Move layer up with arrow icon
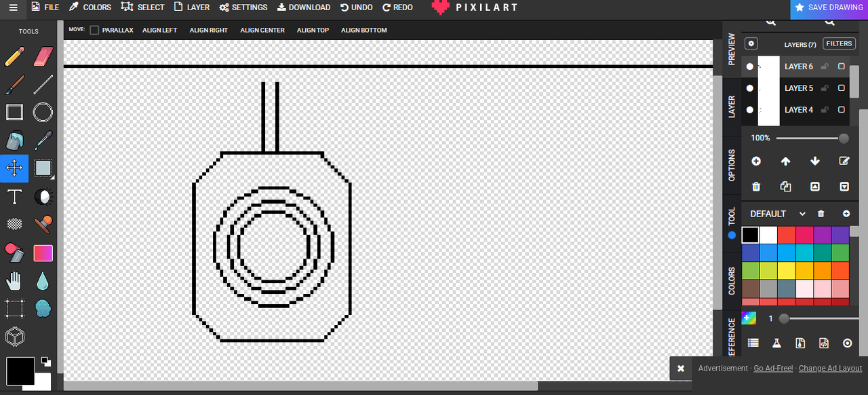The height and width of the screenshot is (395, 868). pos(785,161)
